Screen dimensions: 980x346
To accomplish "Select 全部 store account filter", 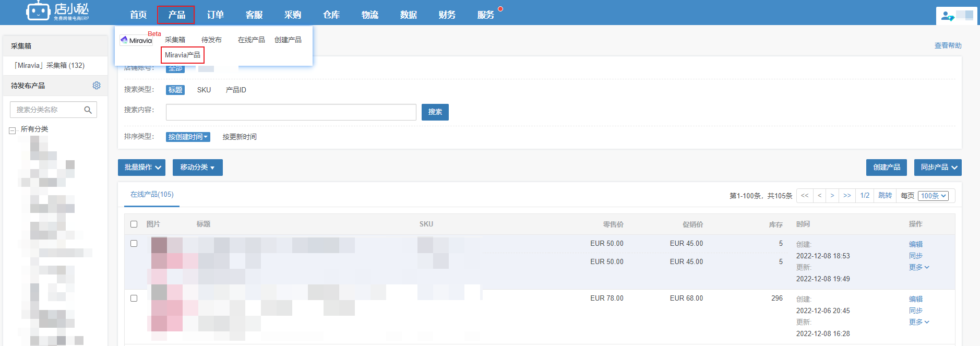I will click(x=175, y=68).
